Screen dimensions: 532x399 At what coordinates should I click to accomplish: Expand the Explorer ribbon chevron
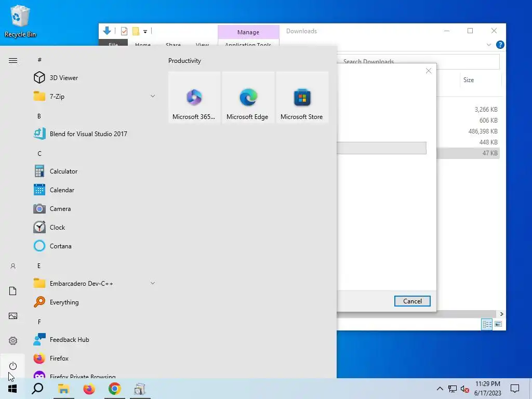pos(489,45)
